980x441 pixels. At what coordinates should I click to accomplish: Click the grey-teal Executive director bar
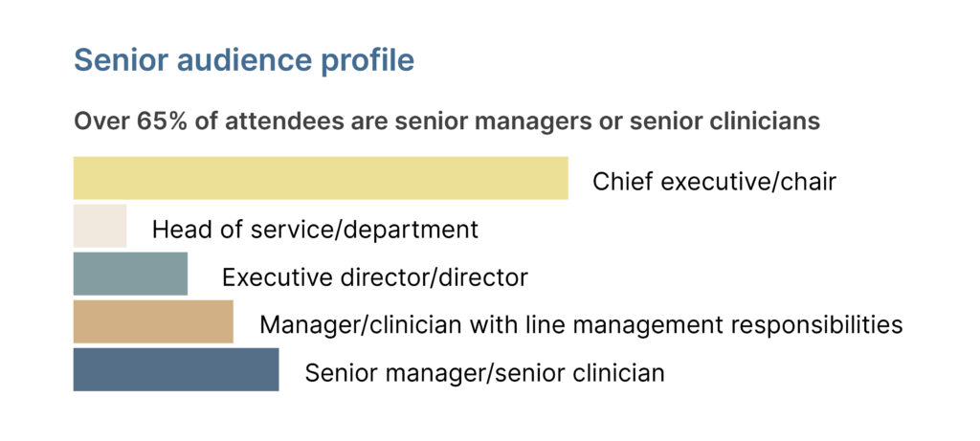[x=130, y=275]
